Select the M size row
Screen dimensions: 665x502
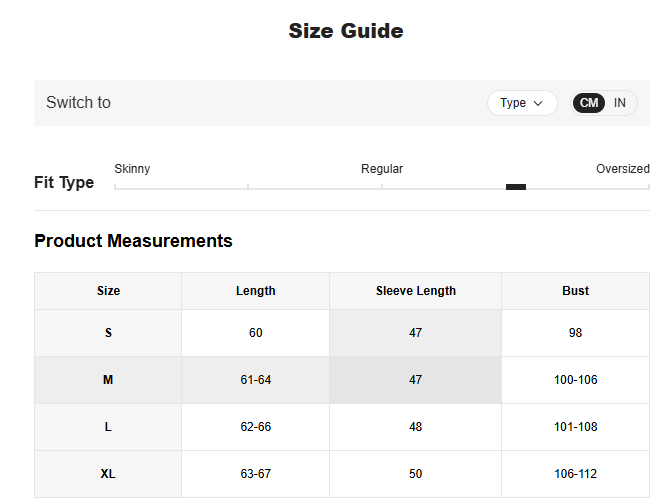point(108,380)
